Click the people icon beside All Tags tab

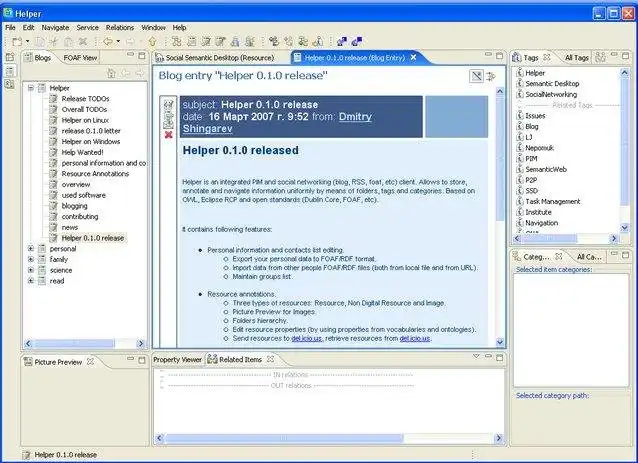600,57
